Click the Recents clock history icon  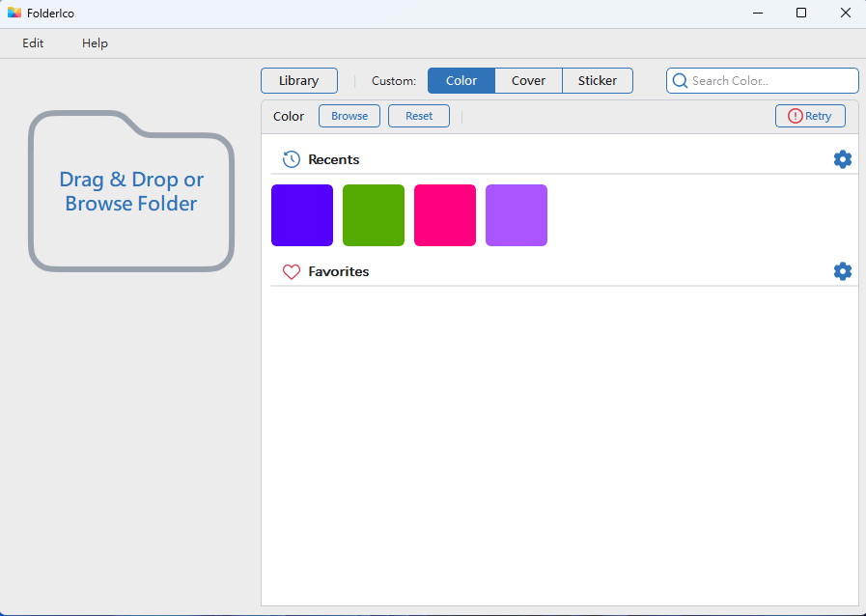291,159
